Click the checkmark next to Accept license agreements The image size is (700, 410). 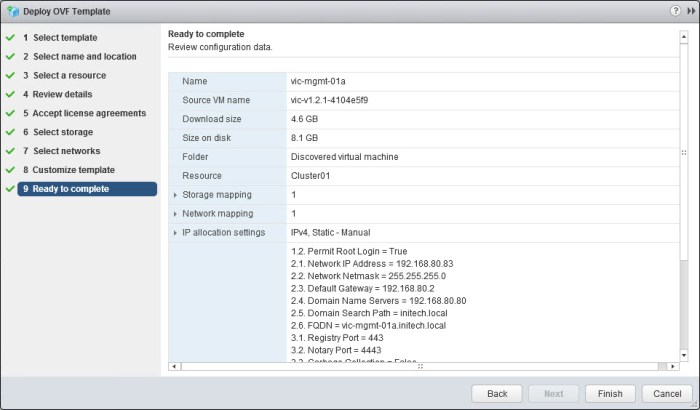[x=9, y=113]
